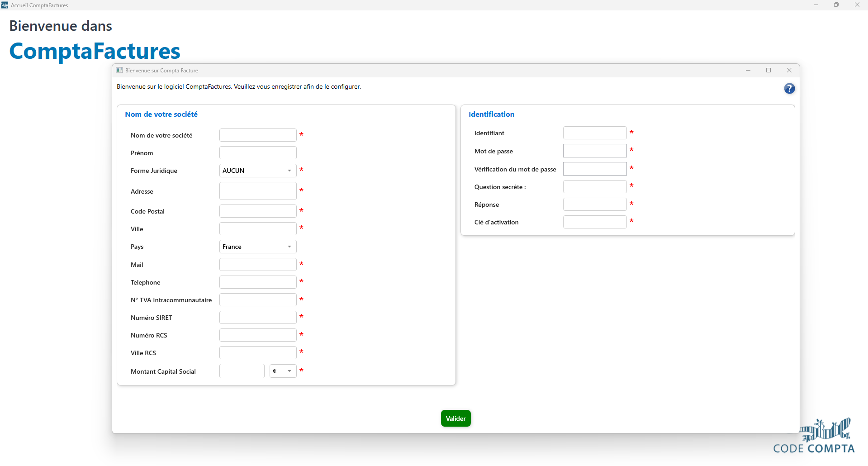Viewport: 868px width, 466px height.
Task: Close the Bienvenue sur Compta Facture dialog
Action: click(x=789, y=70)
